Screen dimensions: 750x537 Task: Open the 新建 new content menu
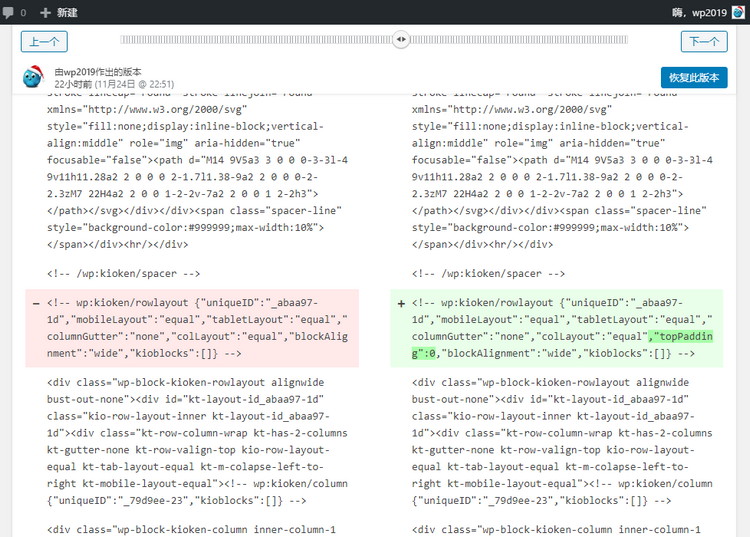pyautogui.click(x=59, y=12)
